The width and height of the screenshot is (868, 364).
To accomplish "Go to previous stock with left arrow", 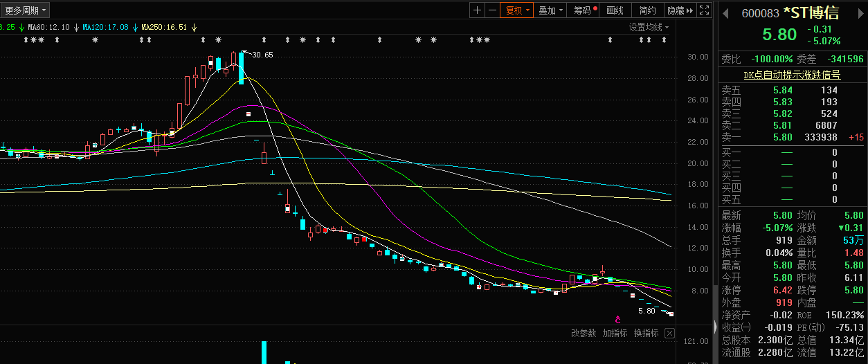I will click(x=725, y=13).
